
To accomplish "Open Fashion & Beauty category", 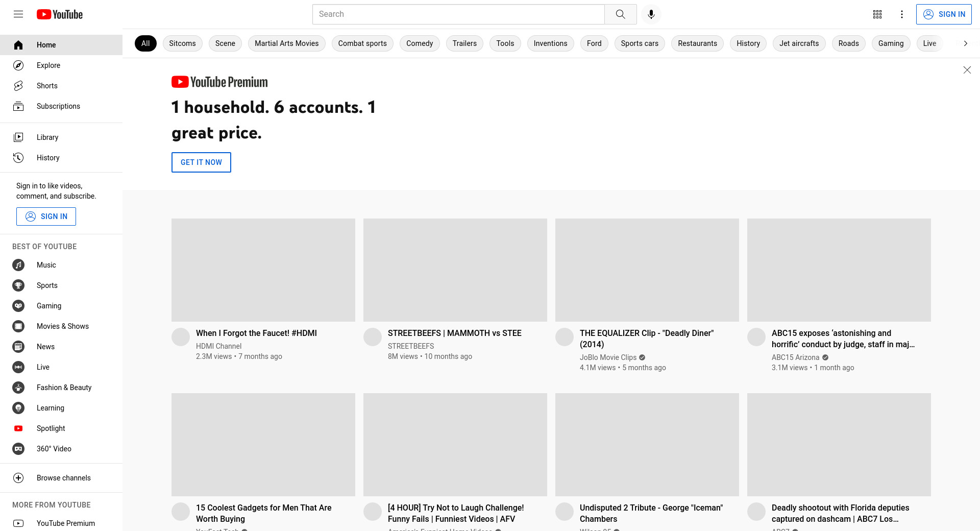I will pyautogui.click(x=61, y=388).
